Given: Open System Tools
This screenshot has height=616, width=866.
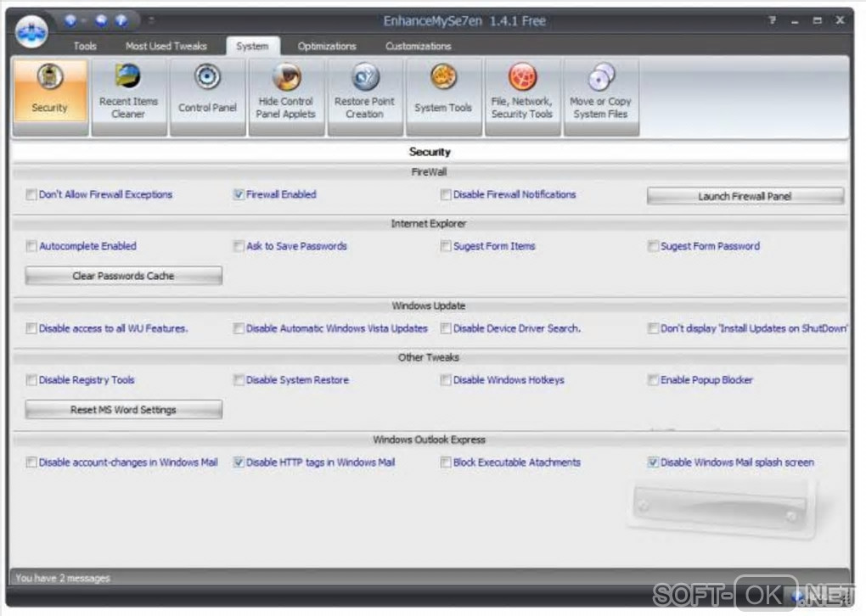Looking at the screenshot, I should [x=443, y=96].
